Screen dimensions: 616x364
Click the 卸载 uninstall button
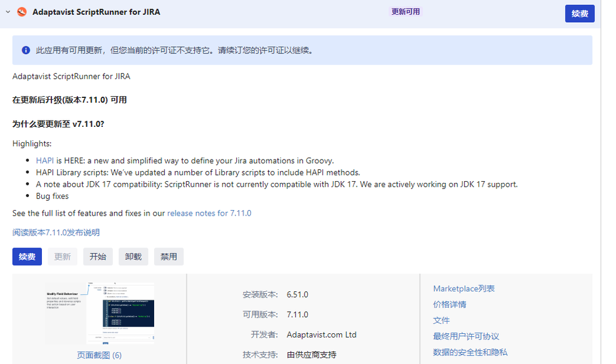pyautogui.click(x=133, y=257)
